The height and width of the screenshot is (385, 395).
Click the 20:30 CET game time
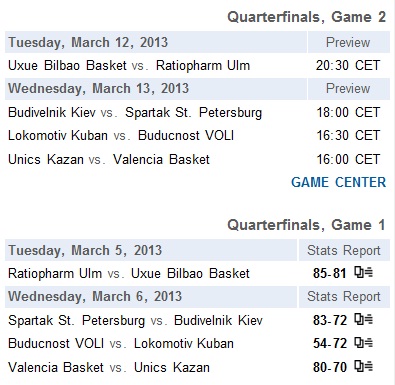click(x=348, y=65)
